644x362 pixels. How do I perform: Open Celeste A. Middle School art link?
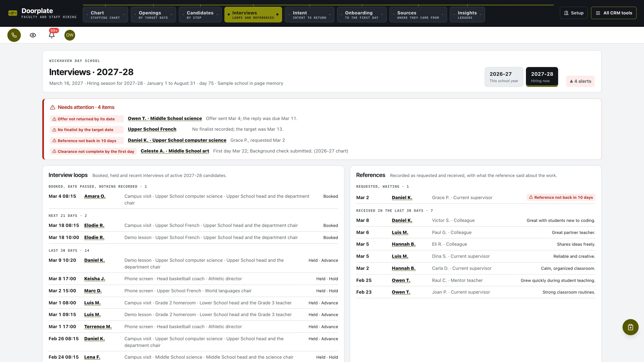point(175,151)
